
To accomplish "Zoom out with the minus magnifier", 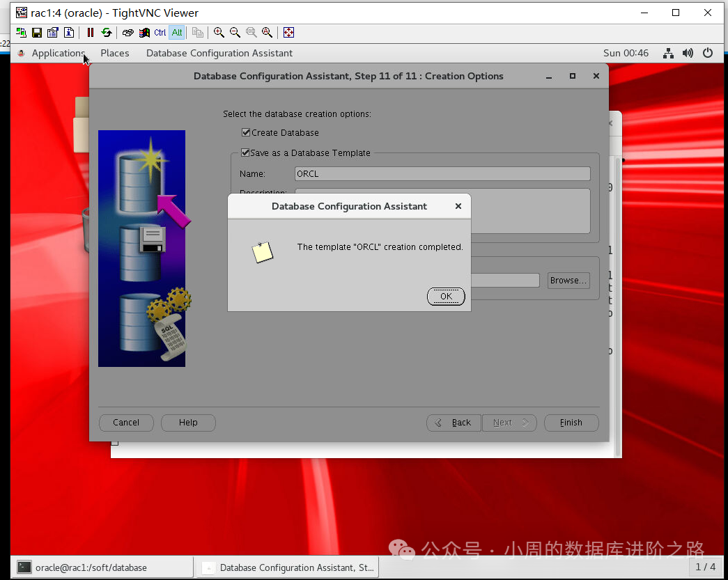I will point(235,33).
